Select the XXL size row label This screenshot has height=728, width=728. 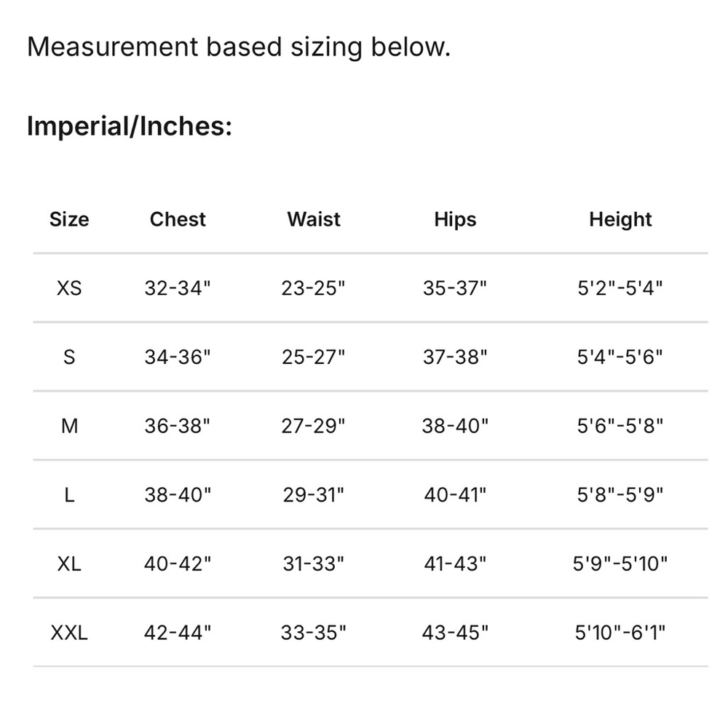pos(69,633)
